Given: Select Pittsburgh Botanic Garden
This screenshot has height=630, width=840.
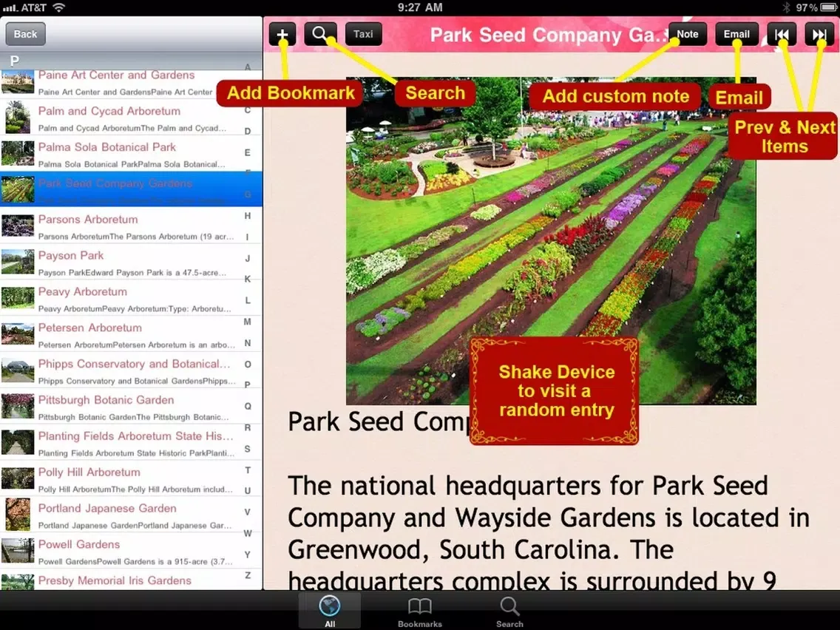Looking at the screenshot, I should click(x=132, y=406).
